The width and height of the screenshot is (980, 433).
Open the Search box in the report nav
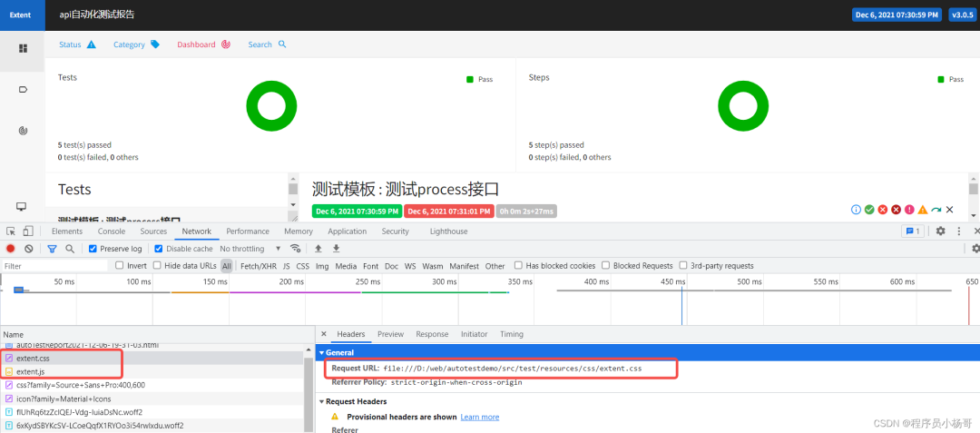point(267,44)
